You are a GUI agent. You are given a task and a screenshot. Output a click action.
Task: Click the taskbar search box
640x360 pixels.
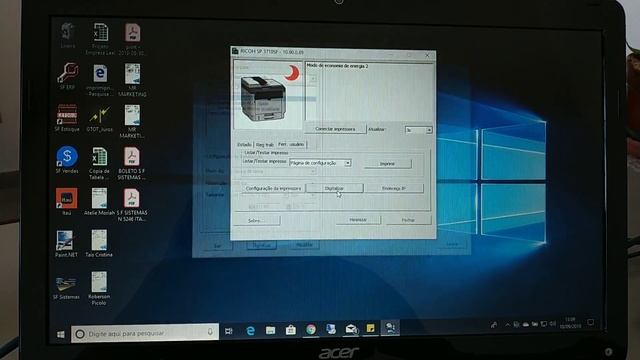coord(145,333)
